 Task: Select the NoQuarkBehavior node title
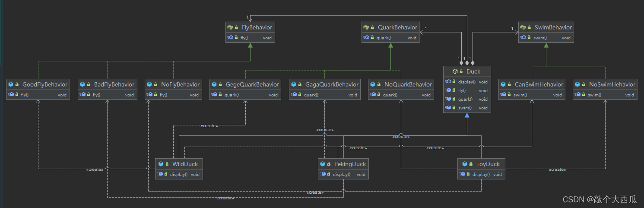click(x=408, y=84)
